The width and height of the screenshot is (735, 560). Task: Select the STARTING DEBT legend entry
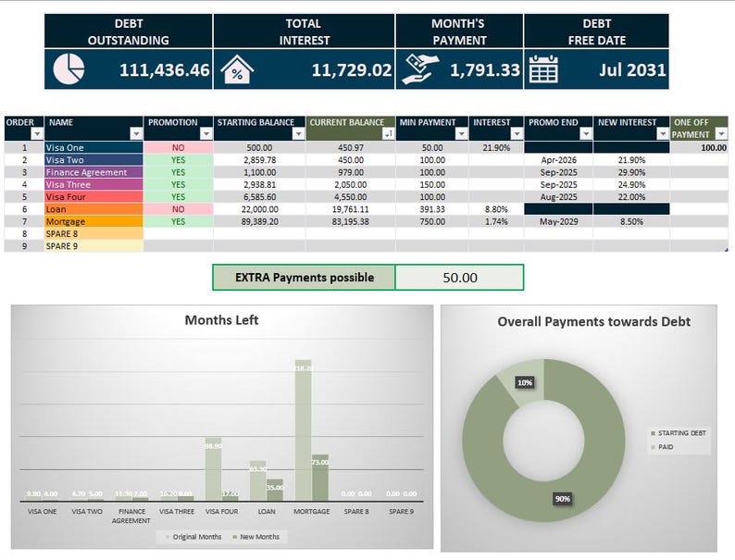point(679,433)
